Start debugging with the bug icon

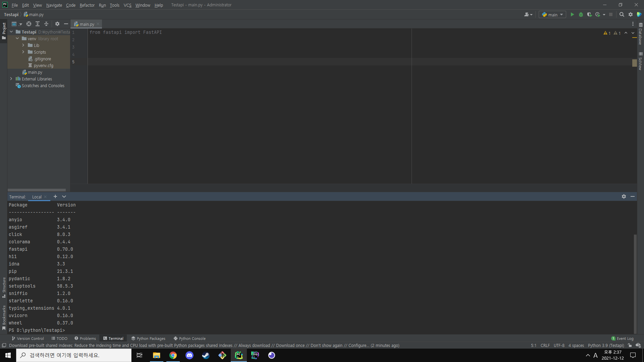(581, 15)
